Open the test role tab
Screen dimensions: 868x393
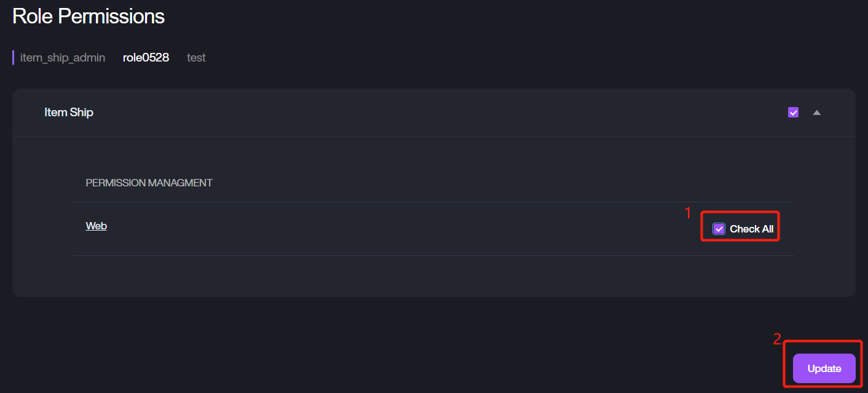(196, 58)
